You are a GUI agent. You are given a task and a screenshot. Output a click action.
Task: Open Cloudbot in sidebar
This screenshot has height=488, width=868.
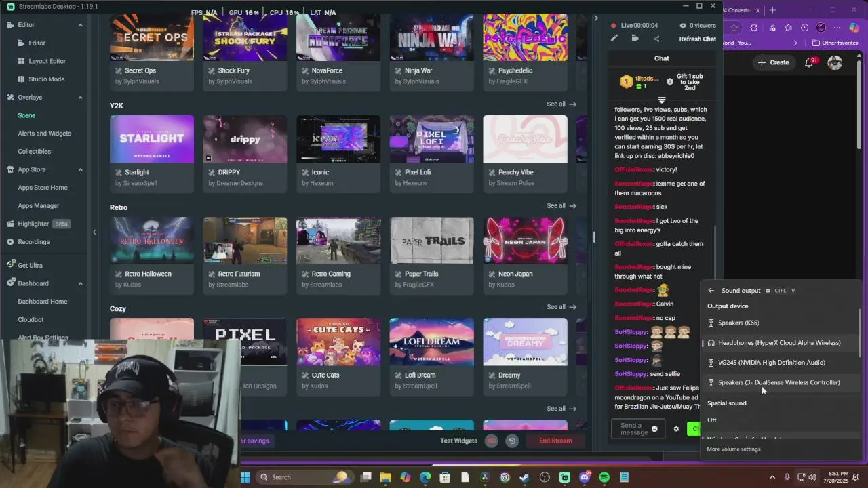31,319
